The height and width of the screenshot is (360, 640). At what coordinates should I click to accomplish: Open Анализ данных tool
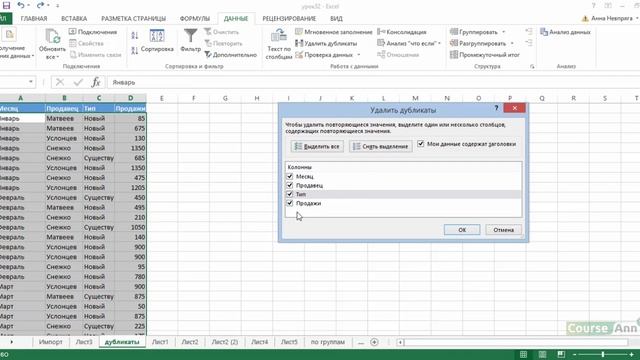(x=565, y=32)
